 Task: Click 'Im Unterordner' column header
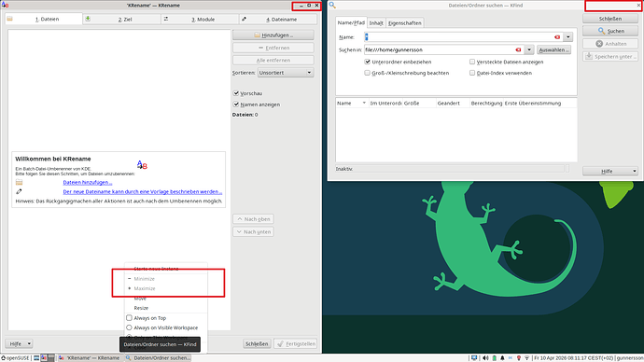385,103
